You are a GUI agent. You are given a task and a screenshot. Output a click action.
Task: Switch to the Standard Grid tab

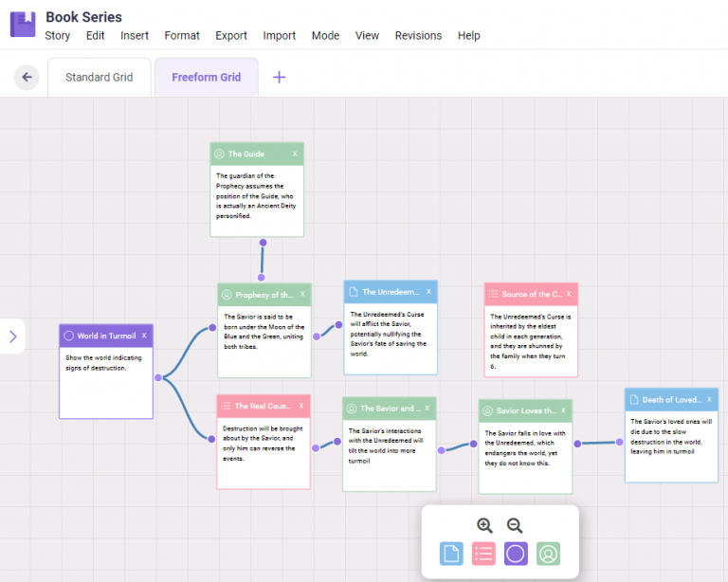(x=100, y=78)
